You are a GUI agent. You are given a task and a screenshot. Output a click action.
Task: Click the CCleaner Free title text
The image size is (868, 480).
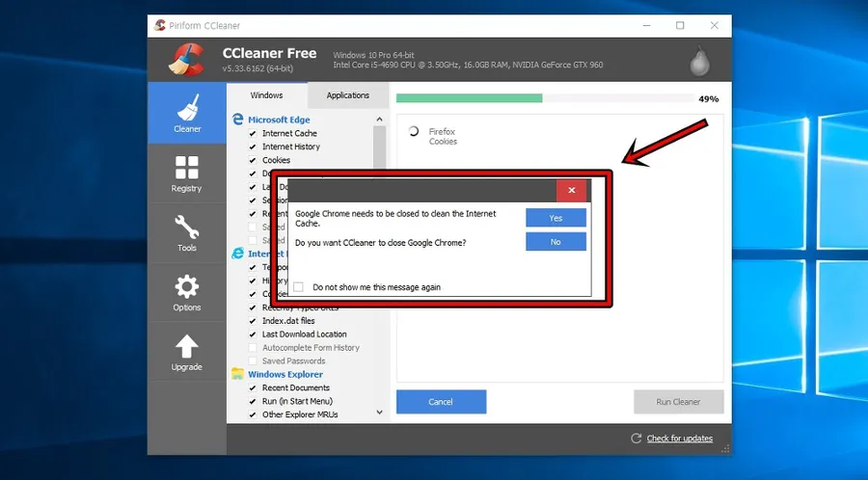[x=269, y=54]
